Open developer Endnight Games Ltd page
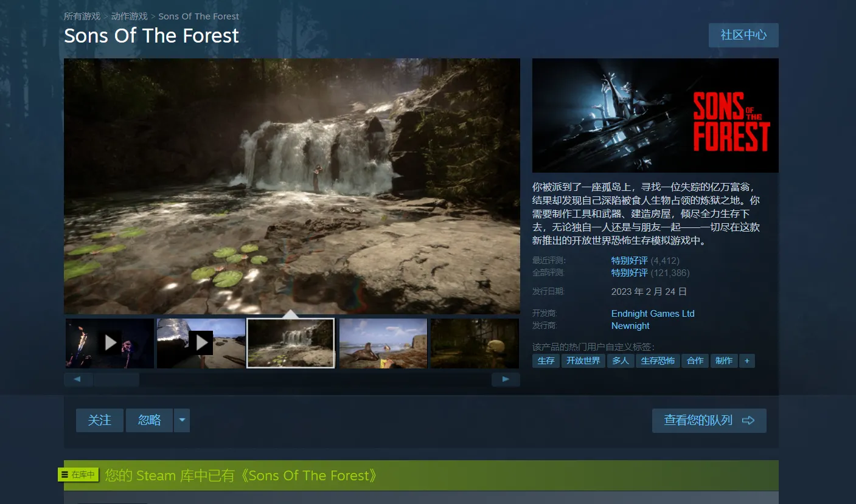Viewport: 856px width, 504px height. click(652, 314)
